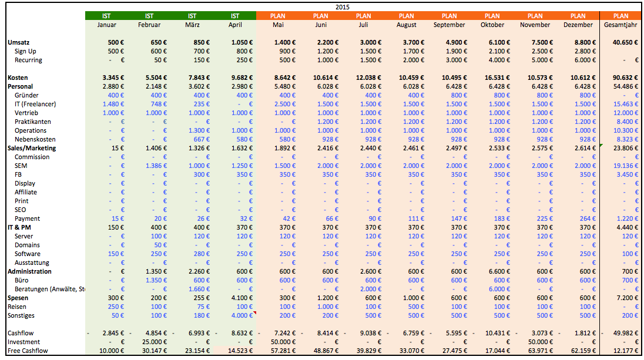Click Februar Investment value 25.000 €
This screenshot has height=360, width=644.
155,342
